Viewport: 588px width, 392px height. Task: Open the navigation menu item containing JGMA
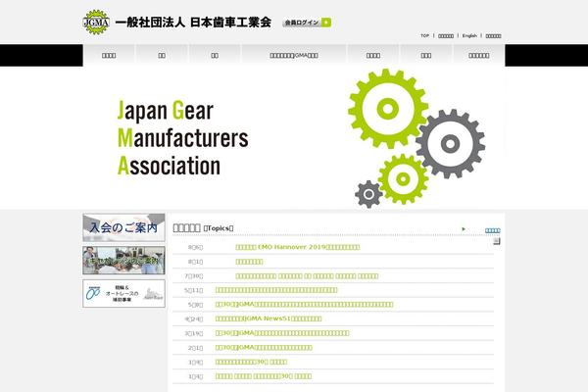coord(294,55)
